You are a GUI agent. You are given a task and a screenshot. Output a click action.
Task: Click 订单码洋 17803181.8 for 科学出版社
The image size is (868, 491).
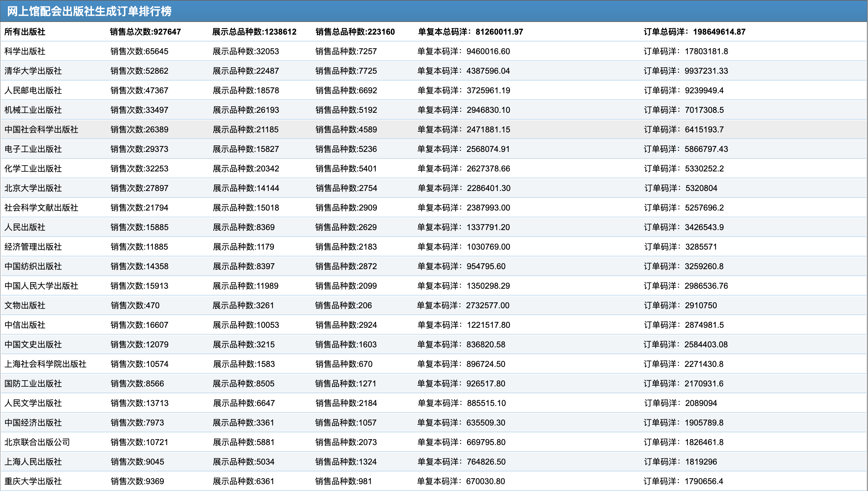[x=706, y=51]
